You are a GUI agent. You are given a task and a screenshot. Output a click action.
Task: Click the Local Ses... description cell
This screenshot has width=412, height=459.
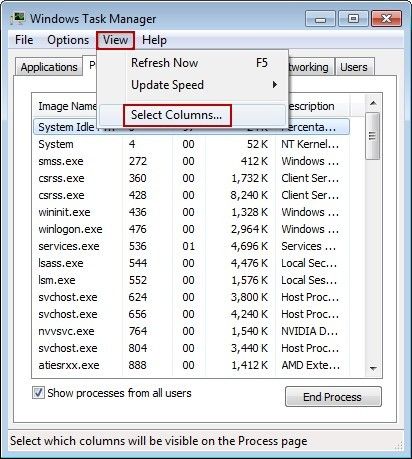click(x=309, y=280)
